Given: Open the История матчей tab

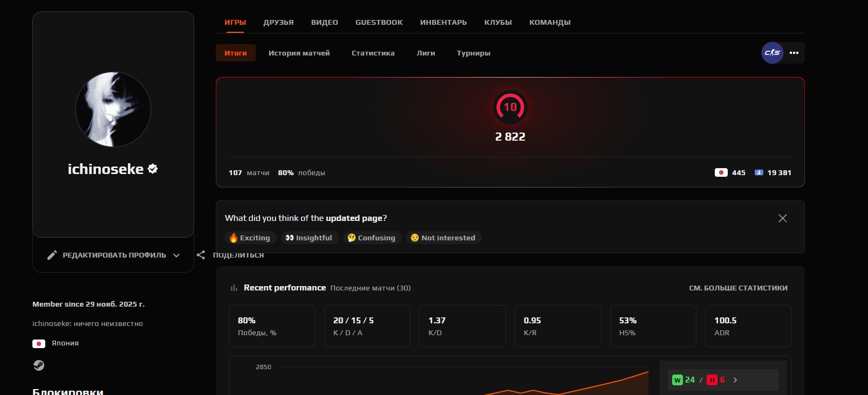Looking at the screenshot, I should 299,53.
